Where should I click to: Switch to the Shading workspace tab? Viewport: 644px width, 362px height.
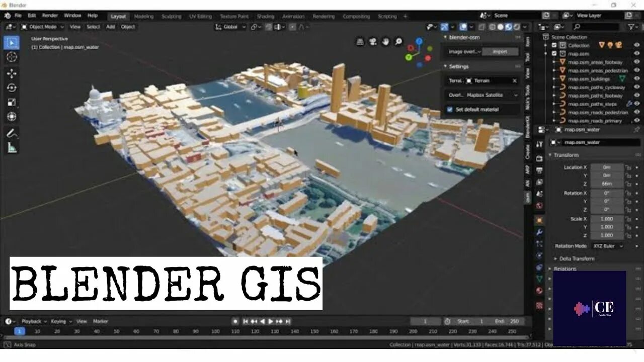click(265, 17)
